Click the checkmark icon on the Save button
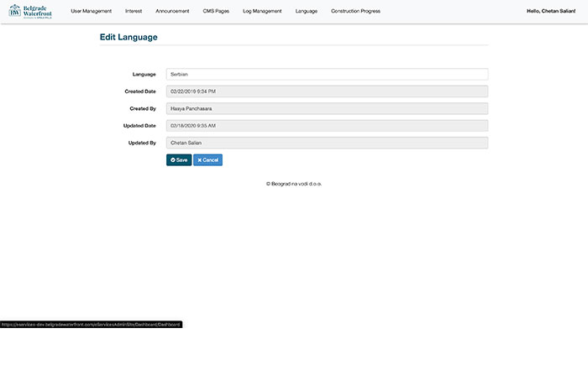The height and width of the screenshot is (365, 588). point(173,160)
